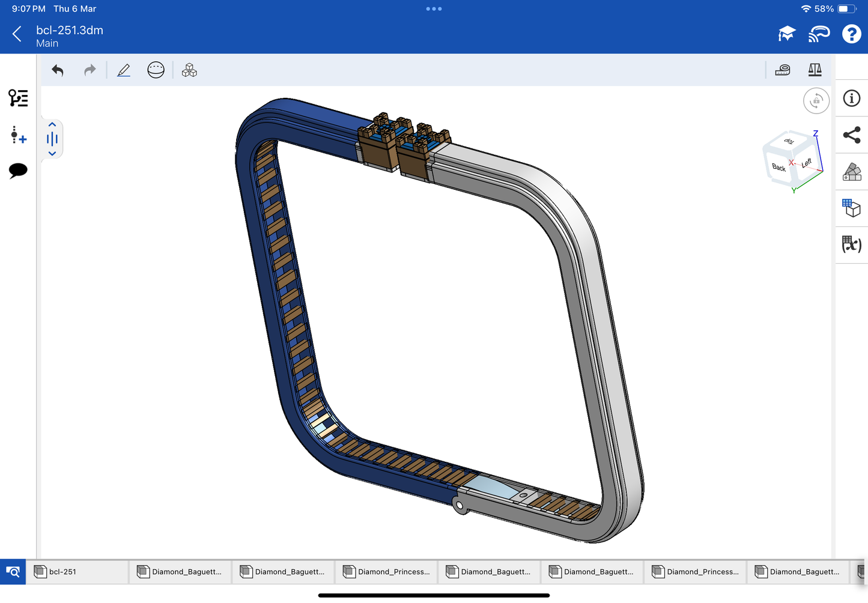Image resolution: width=868 pixels, height=603 pixels.
Task: Open the variables table
Action: tap(851, 244)
